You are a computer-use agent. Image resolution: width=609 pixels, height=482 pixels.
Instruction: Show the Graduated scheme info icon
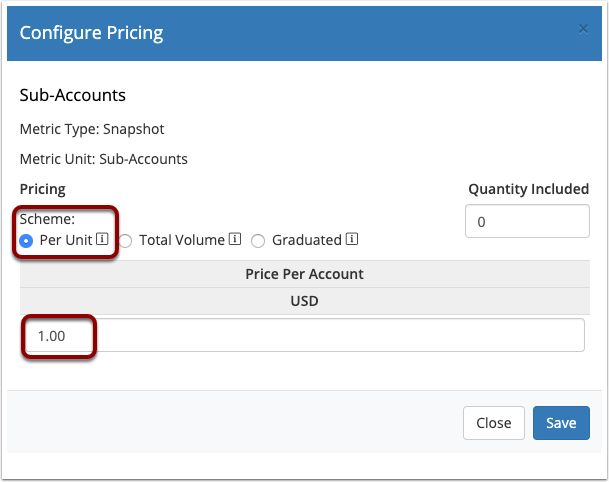point(352,239)
